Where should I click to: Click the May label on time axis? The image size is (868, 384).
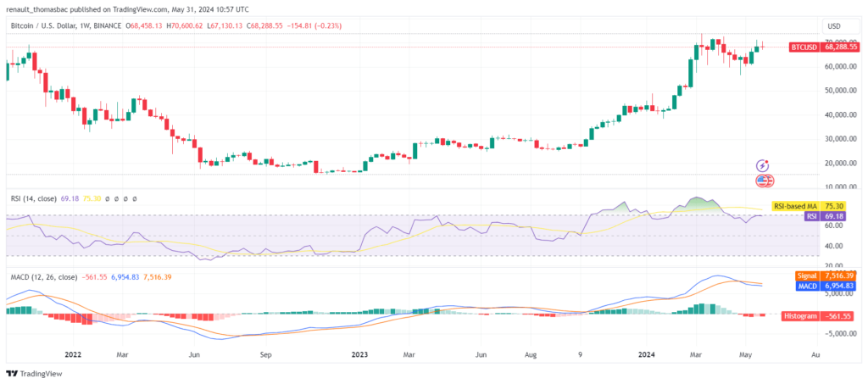(745, 353)
